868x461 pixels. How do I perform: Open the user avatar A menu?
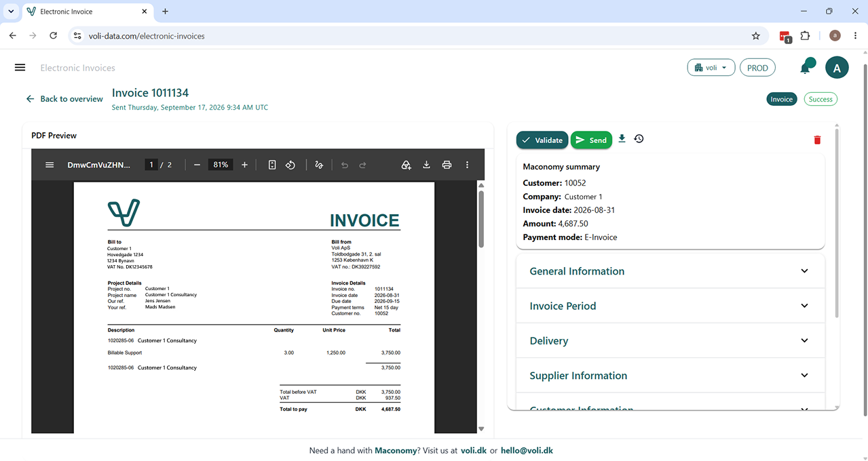[837, 68]
